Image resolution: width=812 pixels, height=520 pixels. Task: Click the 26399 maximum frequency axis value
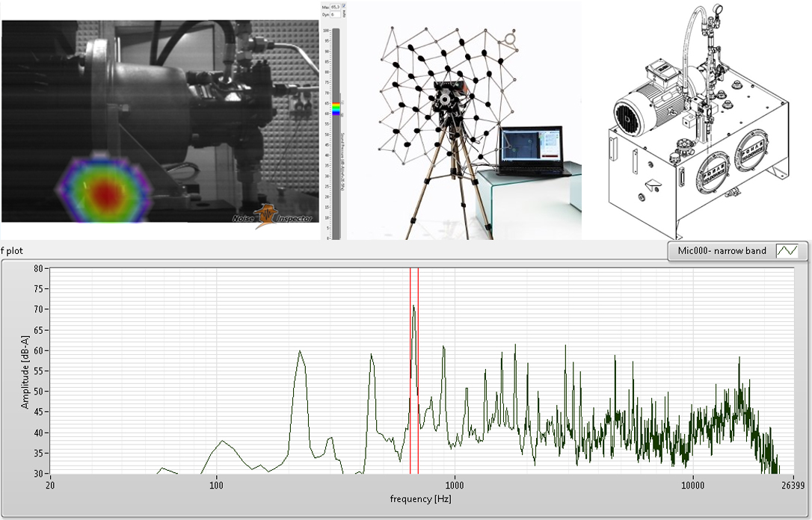point(793,486)
